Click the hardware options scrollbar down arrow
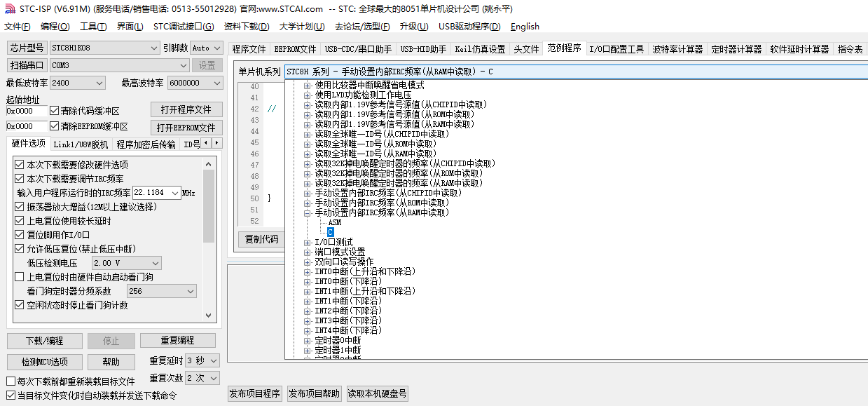This screenshot has width=868, height=406. [209, 316]
